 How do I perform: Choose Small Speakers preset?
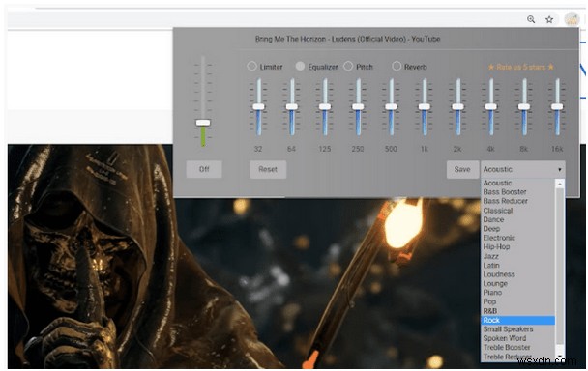517,329
